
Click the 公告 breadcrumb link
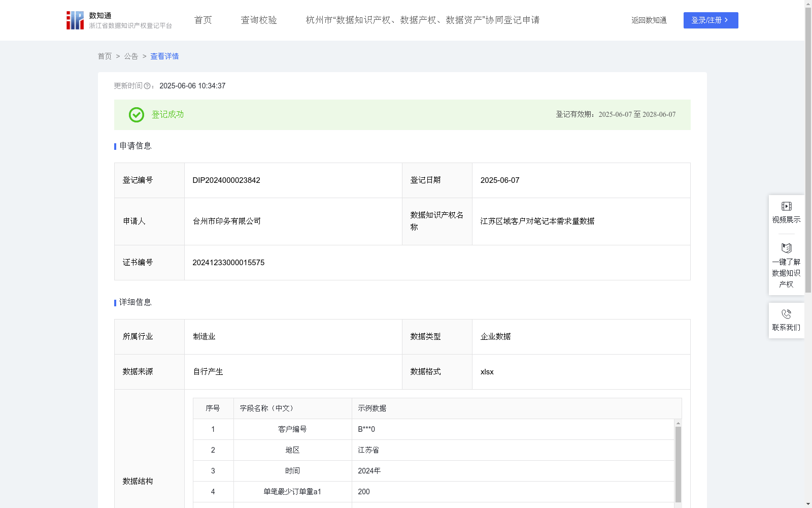pyautogui.click(x=131, y=56)
